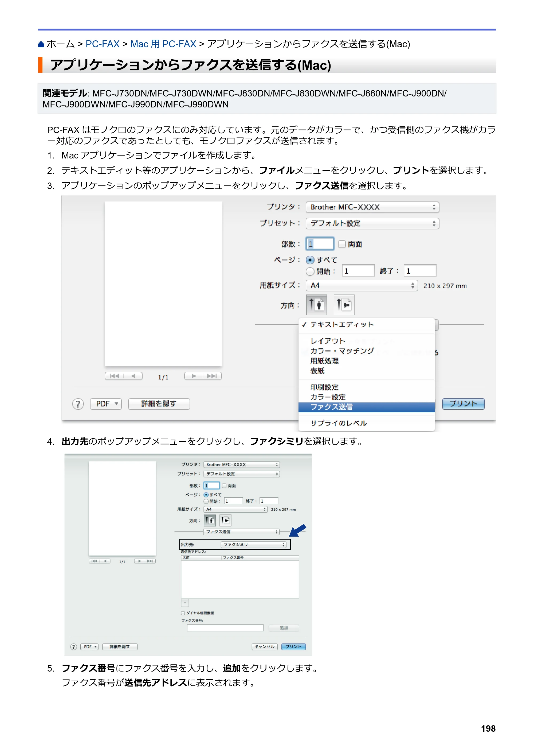Select portrait orientation icon in lower dialog

coord(210,520)
